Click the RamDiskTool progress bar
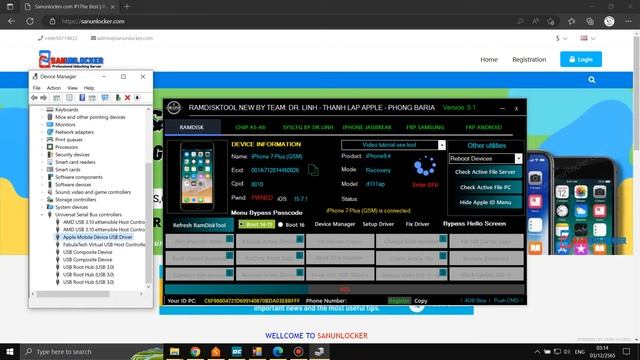 point(344,289)
